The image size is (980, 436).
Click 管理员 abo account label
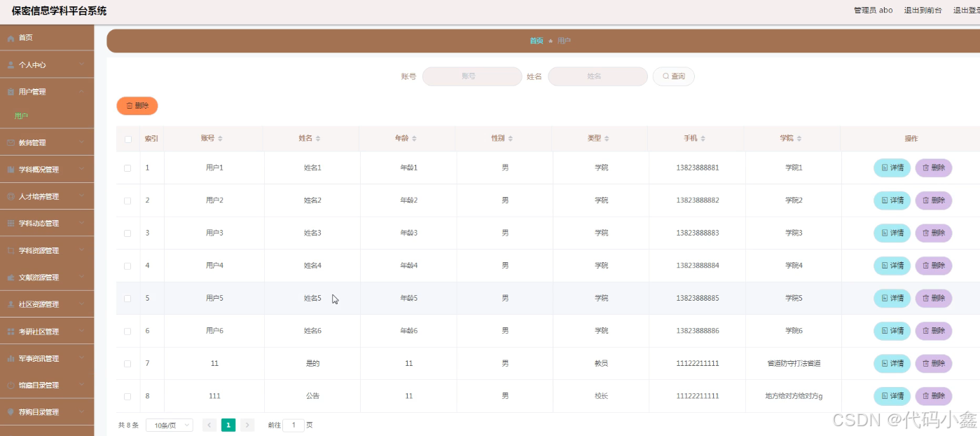coord(873,11)
